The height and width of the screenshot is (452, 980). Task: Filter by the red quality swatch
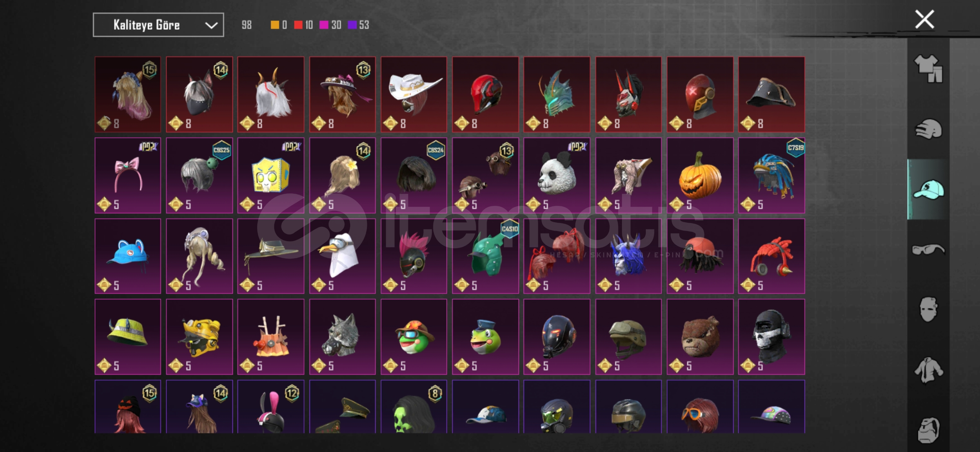point(298,25)
